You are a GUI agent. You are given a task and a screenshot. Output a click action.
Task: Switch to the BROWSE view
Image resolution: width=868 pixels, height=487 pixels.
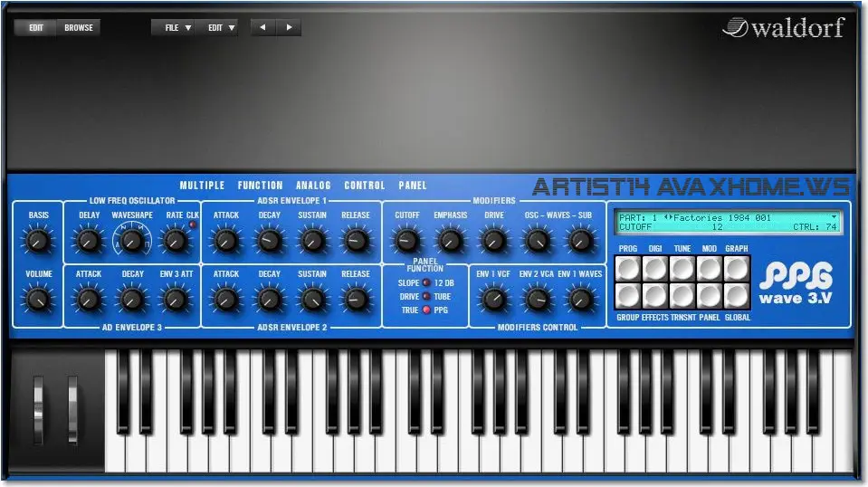click(79, 28)
